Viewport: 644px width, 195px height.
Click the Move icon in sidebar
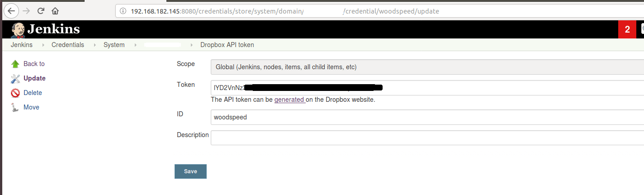(x=15, y=108)
